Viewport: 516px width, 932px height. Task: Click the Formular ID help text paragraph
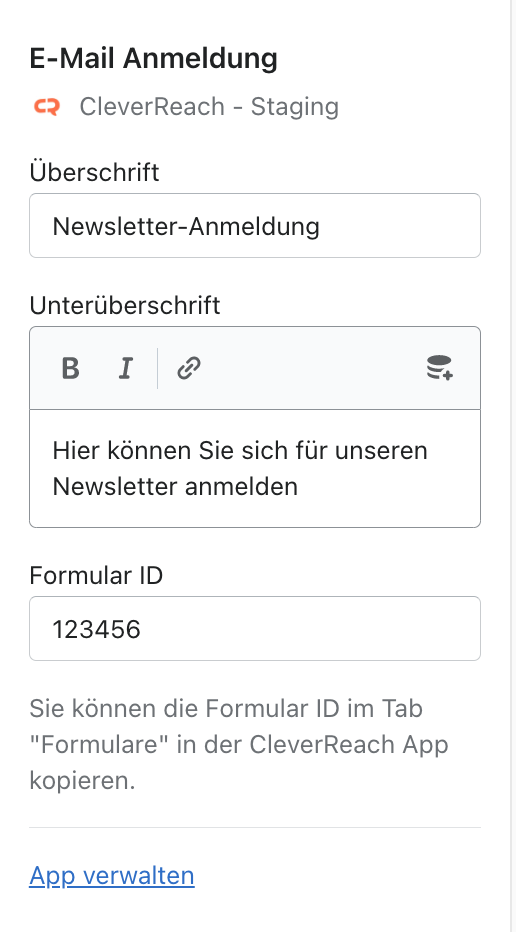239,745
